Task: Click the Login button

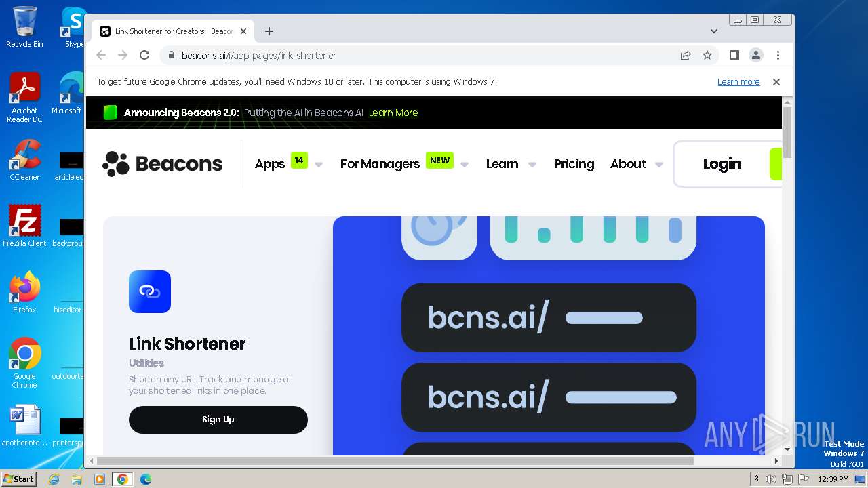Action: tap(722, 164)
